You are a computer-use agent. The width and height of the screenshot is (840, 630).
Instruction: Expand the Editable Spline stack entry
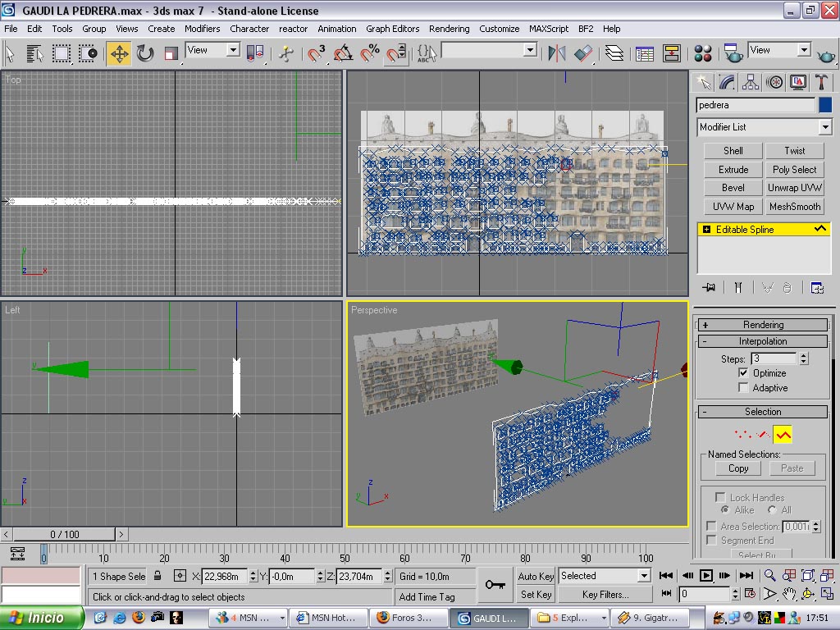point(706,230)
